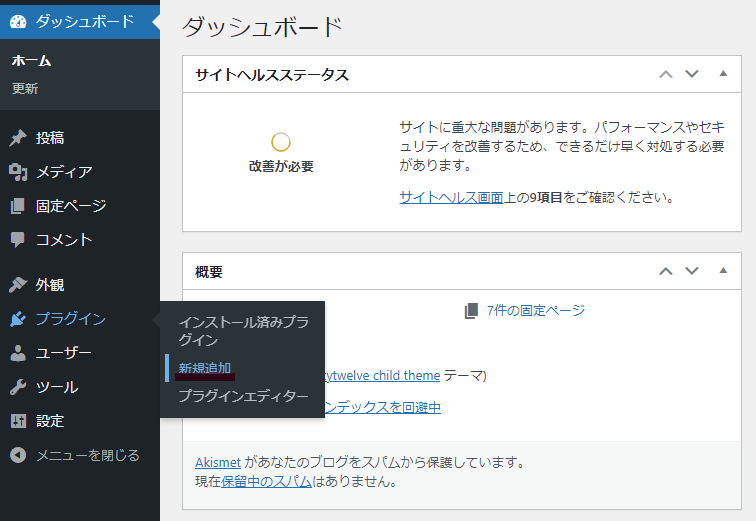Follow the Akismet link
Screen dimensions: 756x521
pos(217,463)
